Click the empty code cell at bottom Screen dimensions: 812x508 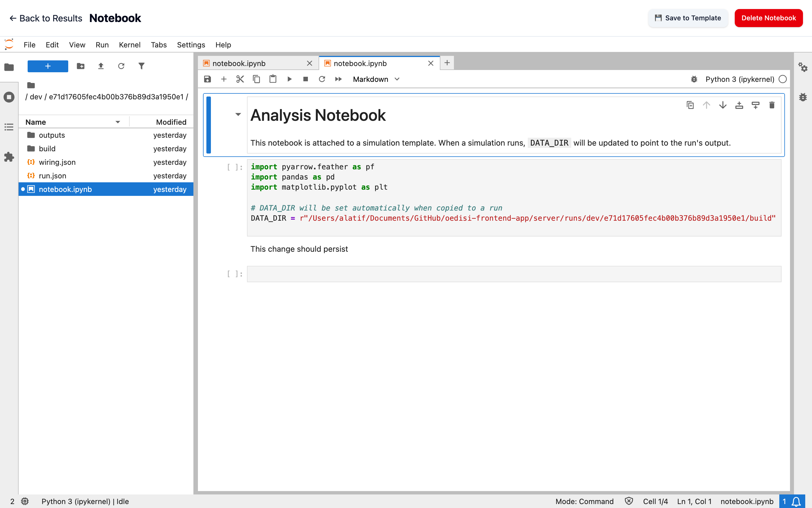pos(514,274)
